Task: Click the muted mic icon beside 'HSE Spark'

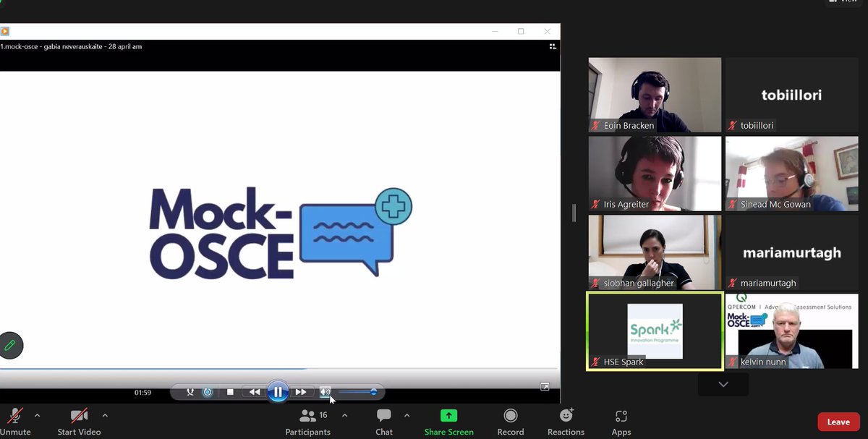Action: click(x=596, y=362)
